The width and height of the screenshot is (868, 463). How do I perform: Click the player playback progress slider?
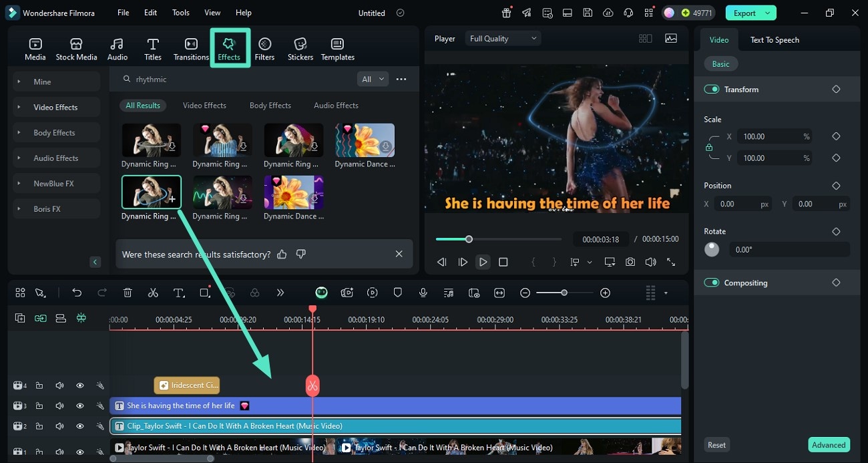click(x=499, y=239)
